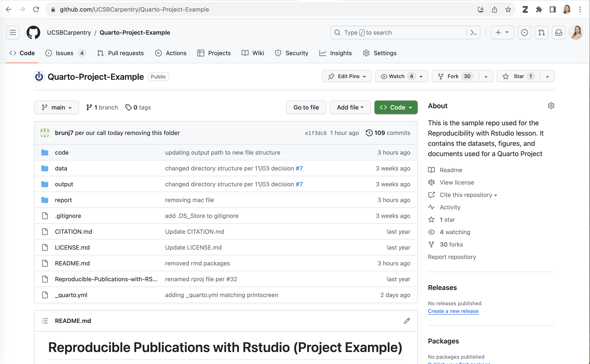Viewport: 590px width, 364px height.
Task: Open commit hash e1f3dc6
Action: 316,133
